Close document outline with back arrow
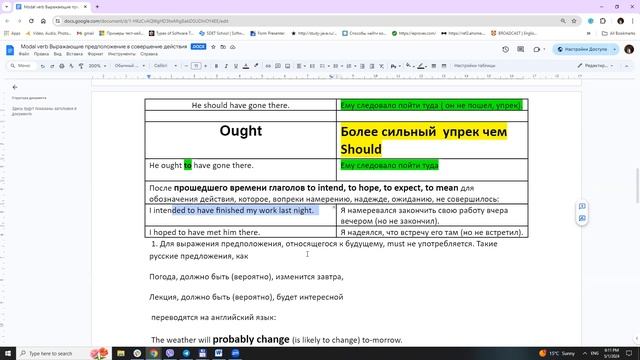640x360 pixels. [x=15, y=87]
